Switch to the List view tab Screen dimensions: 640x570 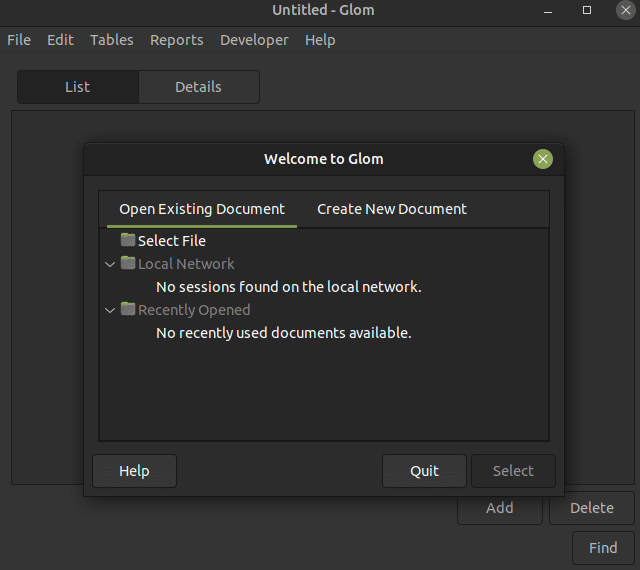pyautogui.click(x=78, y=87)
